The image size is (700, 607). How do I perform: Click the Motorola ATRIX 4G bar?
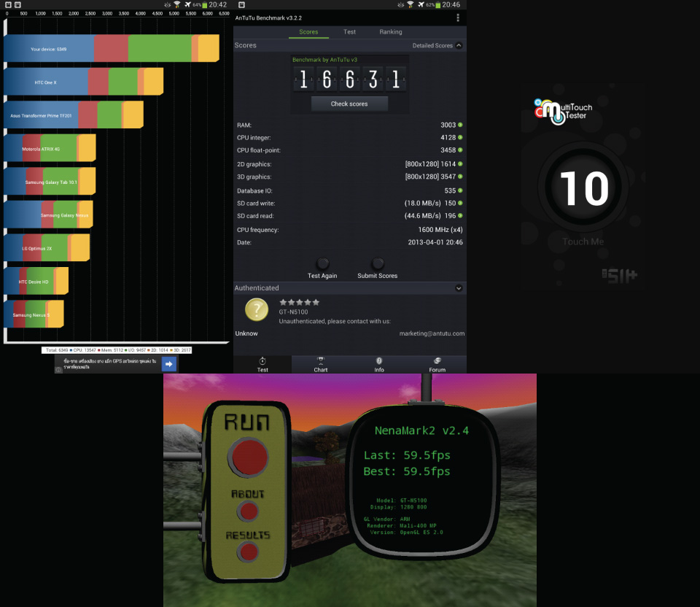(50, 148)
